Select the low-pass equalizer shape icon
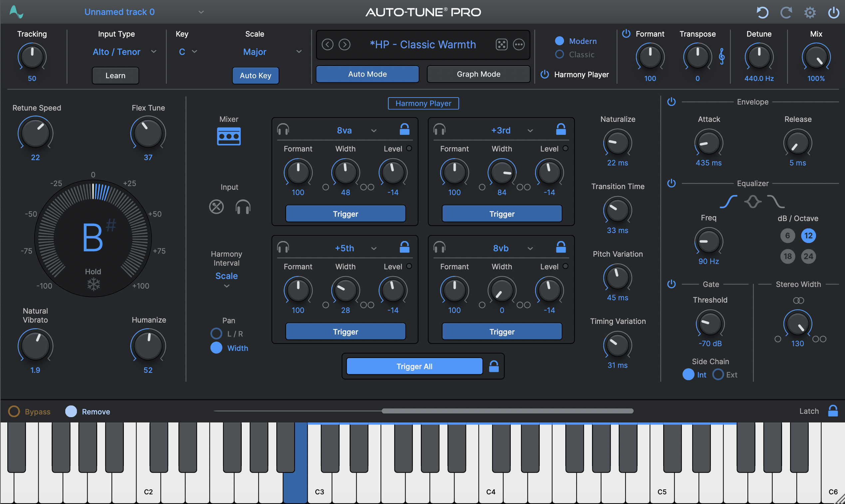This screenshot has height=504, width=845. 775,202
